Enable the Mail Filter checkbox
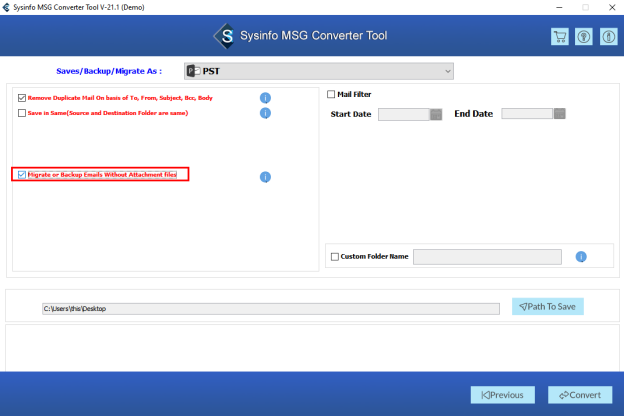 coord(331,94)
